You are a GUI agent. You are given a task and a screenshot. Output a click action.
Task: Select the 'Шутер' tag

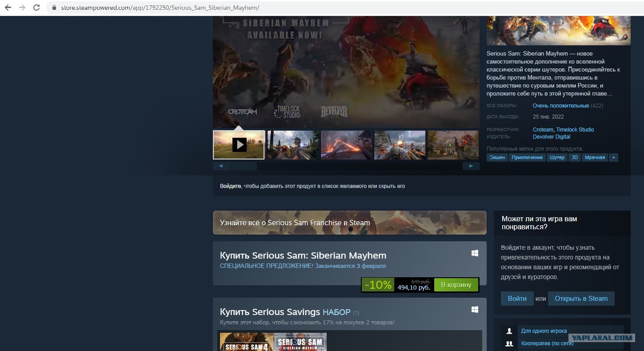557,158
